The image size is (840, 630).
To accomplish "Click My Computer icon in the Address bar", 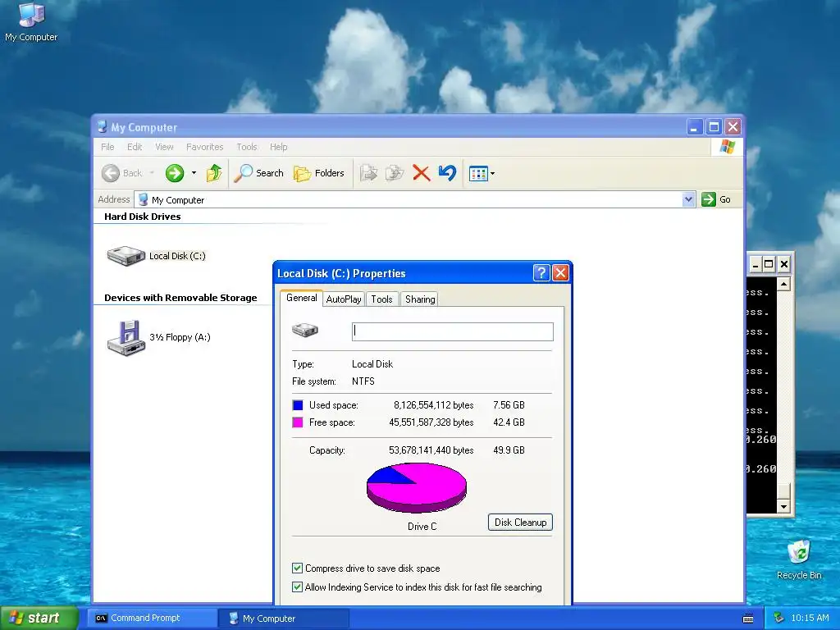I will pyautogui.click(x=143, y=200).
